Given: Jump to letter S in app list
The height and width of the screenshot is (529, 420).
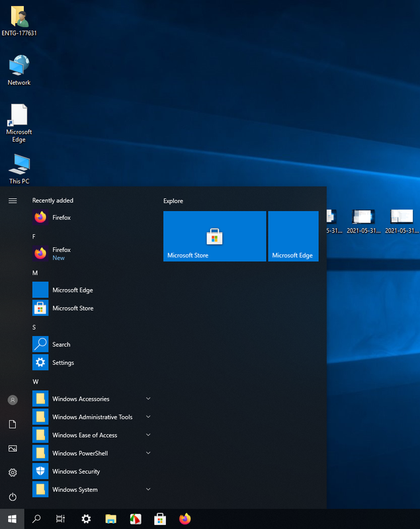Looking at the screenshot, I should click(34, 327).
